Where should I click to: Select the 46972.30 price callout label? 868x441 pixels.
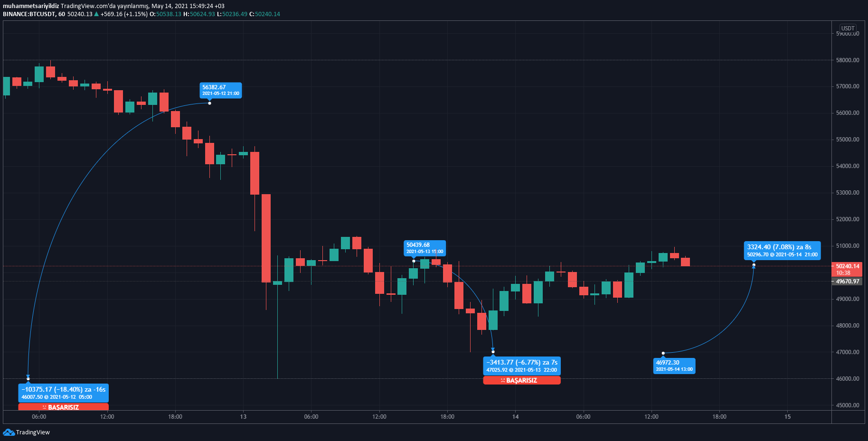(x=674, y=366)
